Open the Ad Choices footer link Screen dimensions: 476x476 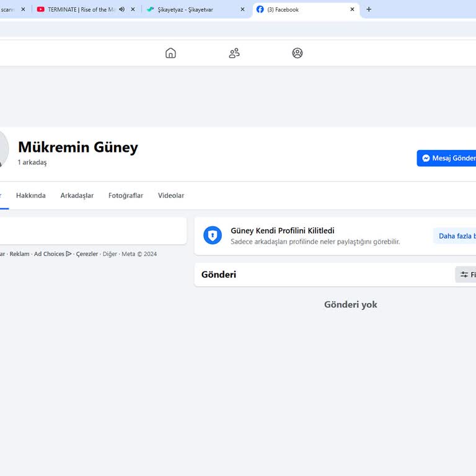[x=53, y=253]
